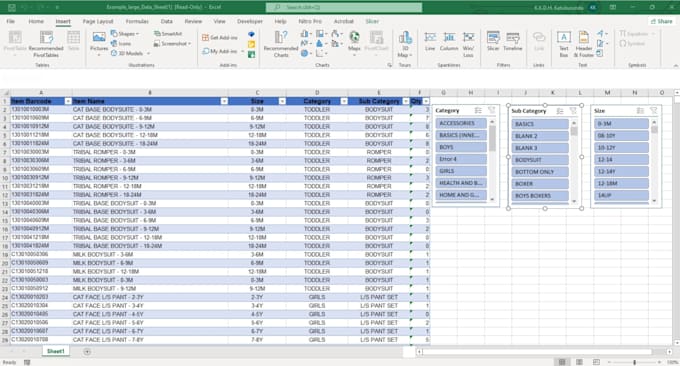Click the Share button
Viewport: 680px width, 366px height.
click(661, 21)
